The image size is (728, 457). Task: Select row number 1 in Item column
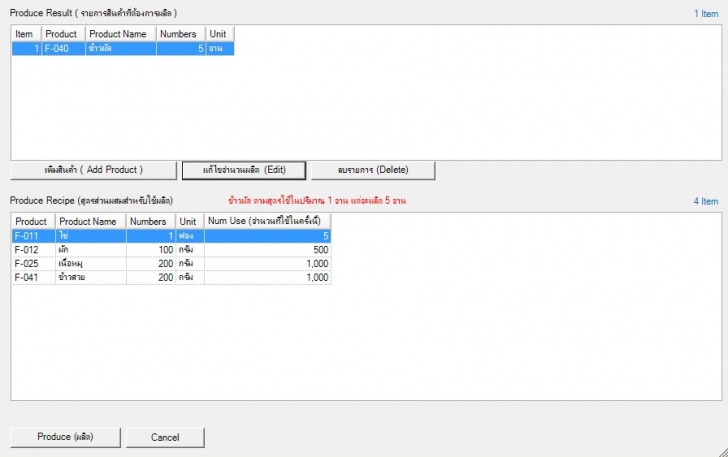pyautogui.click(x=27, y=48)
